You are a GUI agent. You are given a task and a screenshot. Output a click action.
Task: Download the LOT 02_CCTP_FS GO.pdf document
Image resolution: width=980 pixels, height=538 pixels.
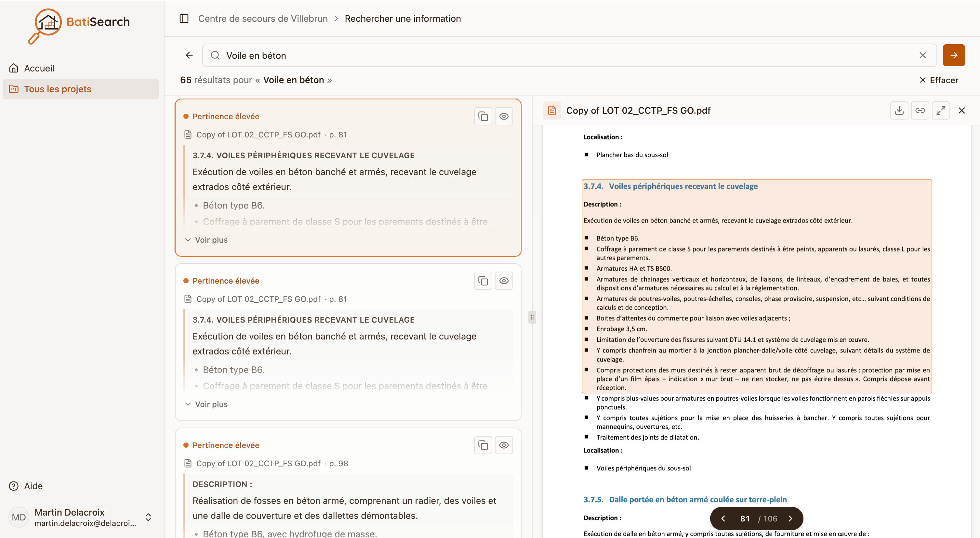[x=899, y=111]
